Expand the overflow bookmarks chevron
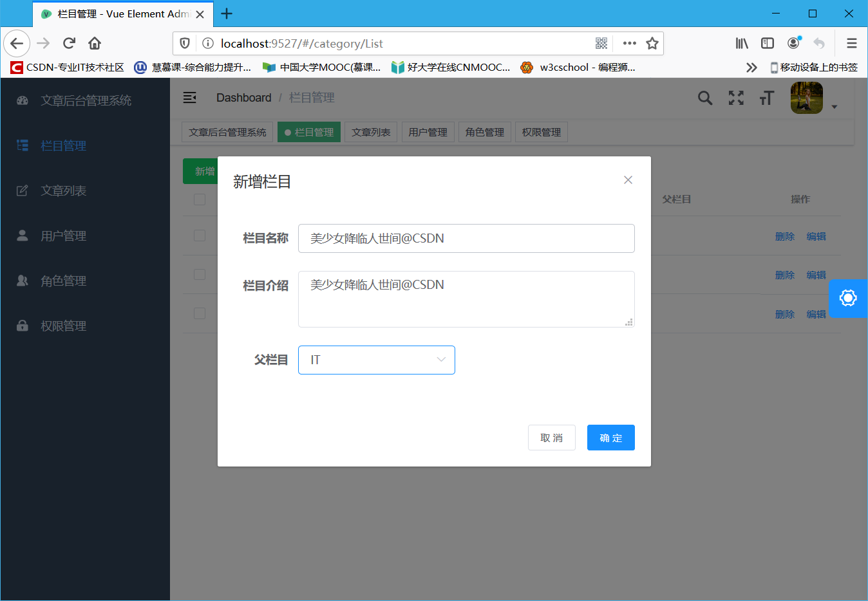The width and height of the screenshot is (868, 601). (x=751, y=66)
